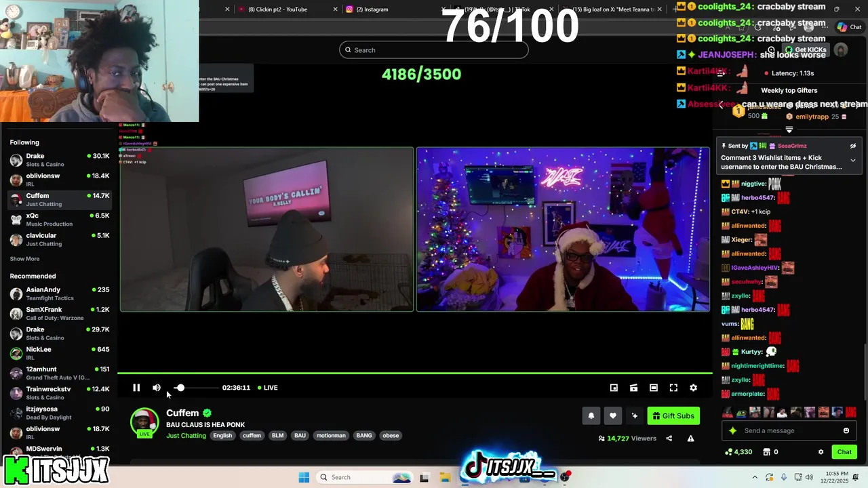The width and height of the screenshot is (868, 488).
Task: Click username Xieger in chat
Action: point(741,240)
